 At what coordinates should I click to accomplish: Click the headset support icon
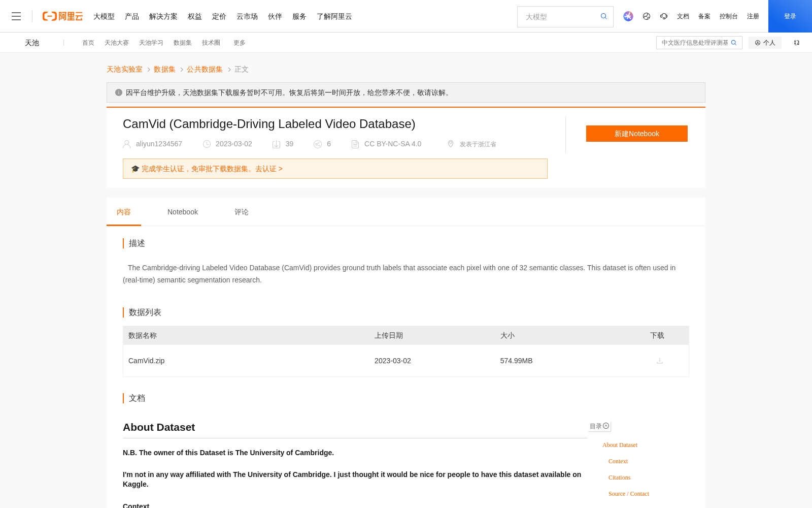coord(664,16)
